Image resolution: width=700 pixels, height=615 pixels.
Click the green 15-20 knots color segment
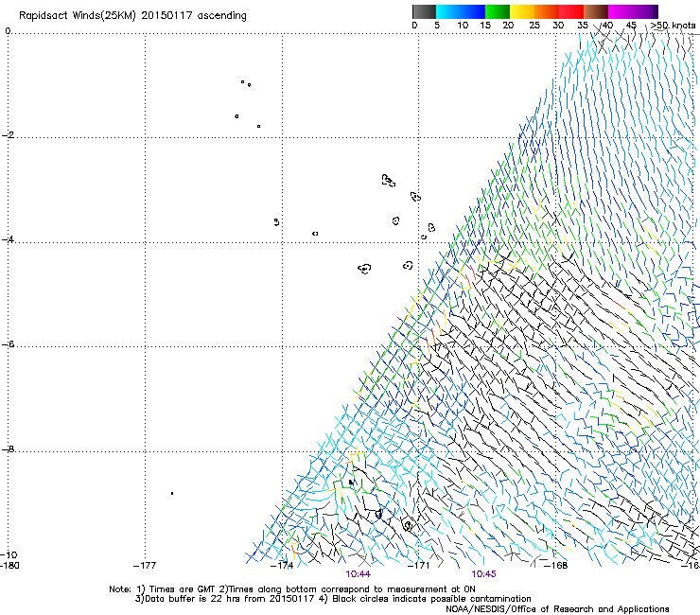click(498, 11)
